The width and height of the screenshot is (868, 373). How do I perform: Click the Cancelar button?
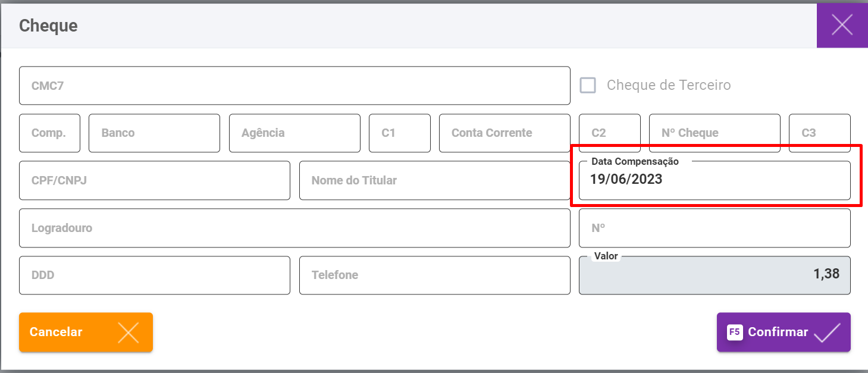click(x=86, y=332)
